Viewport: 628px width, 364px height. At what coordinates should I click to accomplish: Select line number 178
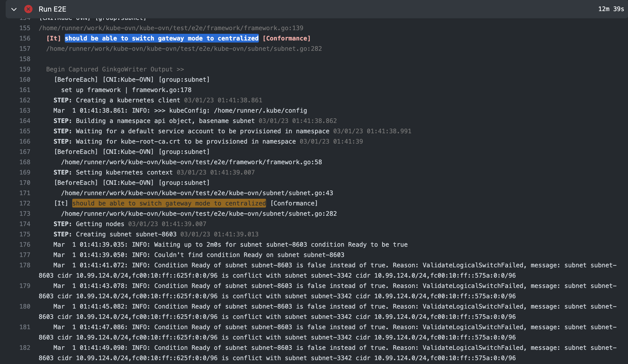[x=25, y=265]
